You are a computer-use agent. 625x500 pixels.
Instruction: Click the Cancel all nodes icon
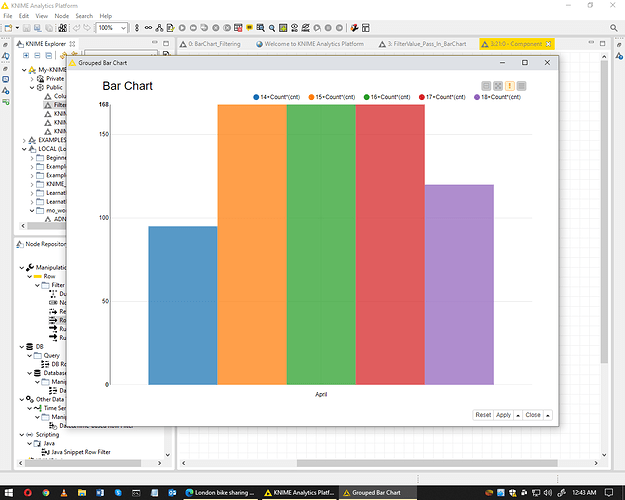point(227,28)
